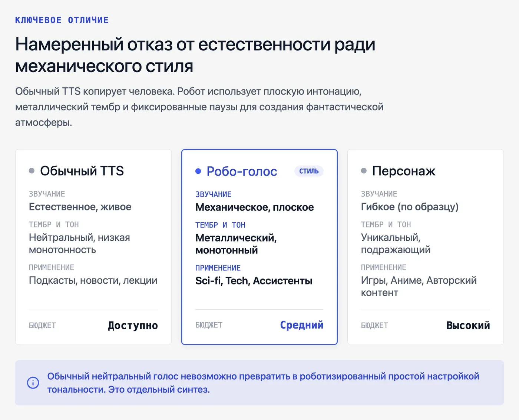
Task: Click the Робо-голос card title
Action: pos(242,171)
